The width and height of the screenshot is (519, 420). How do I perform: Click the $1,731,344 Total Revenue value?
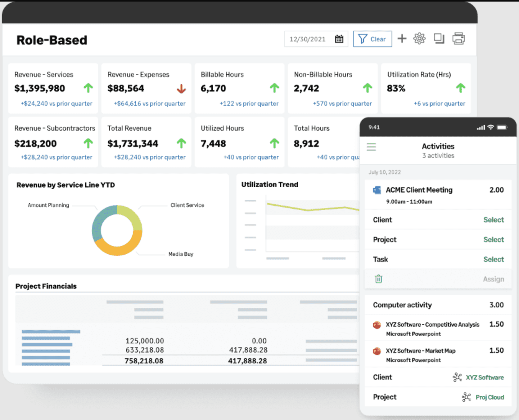click(133, 144)
